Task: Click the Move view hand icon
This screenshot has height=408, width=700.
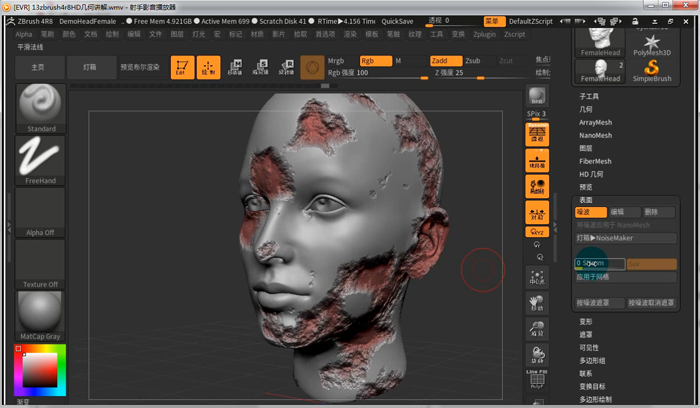Action: pos(537,303)
